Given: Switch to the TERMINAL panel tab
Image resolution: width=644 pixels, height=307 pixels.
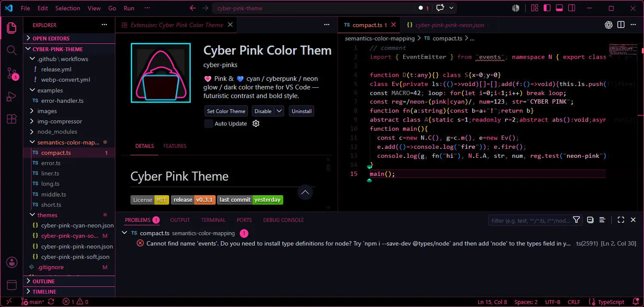Looking at the screenshot, I should pos(213,220).
